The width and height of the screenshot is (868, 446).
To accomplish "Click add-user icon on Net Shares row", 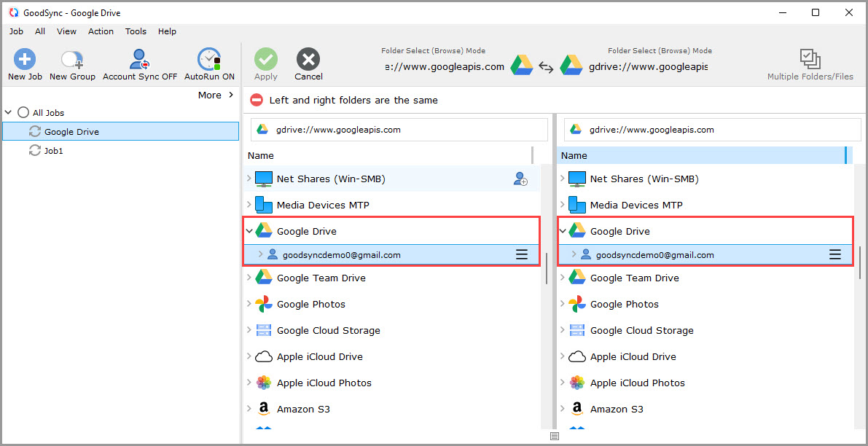I will pyautogui.click(x=520, y=179).
